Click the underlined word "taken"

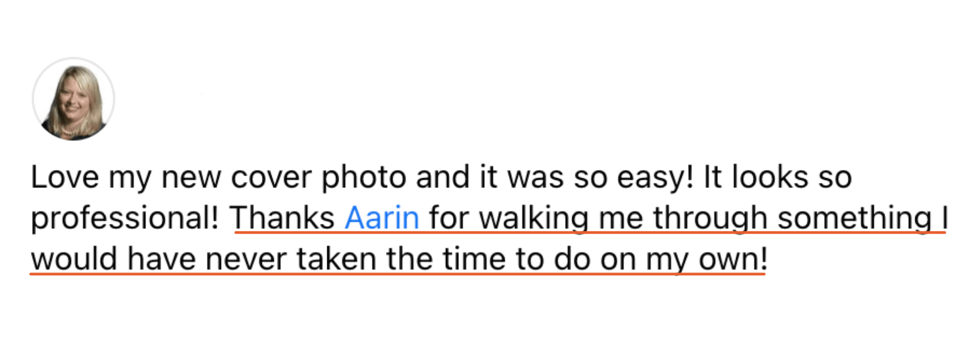tap(336, 259)
